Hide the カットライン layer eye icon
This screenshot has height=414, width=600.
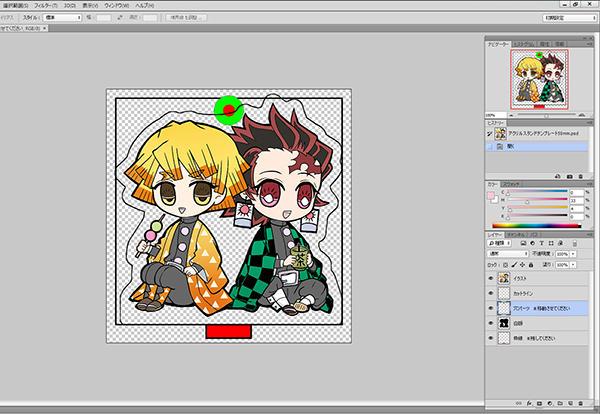491,293
